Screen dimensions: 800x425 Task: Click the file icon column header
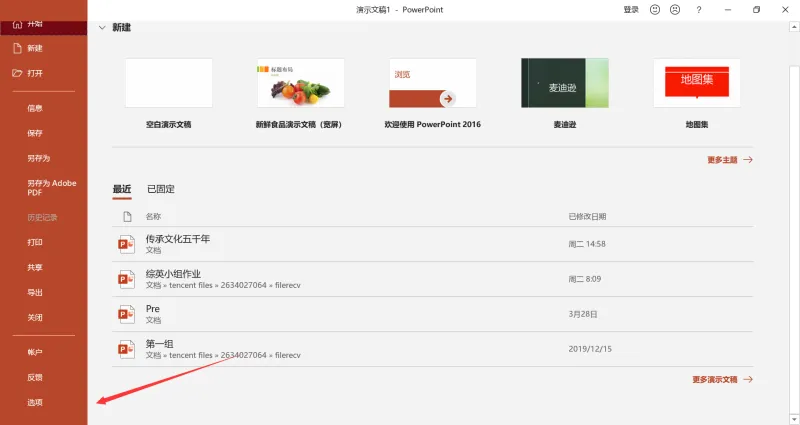(x=127, y=217)
